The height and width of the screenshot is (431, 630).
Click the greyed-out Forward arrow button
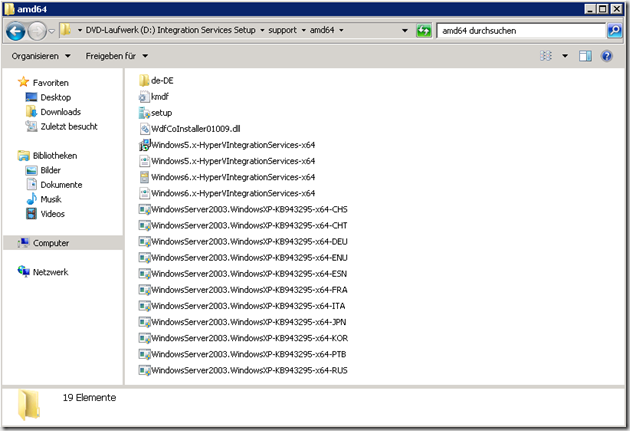37,31
